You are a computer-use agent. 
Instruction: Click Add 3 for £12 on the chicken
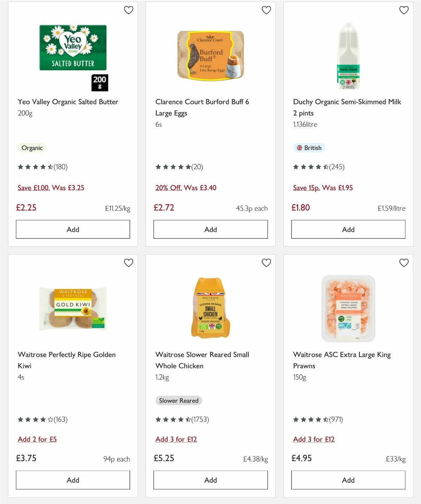(176, 439)
